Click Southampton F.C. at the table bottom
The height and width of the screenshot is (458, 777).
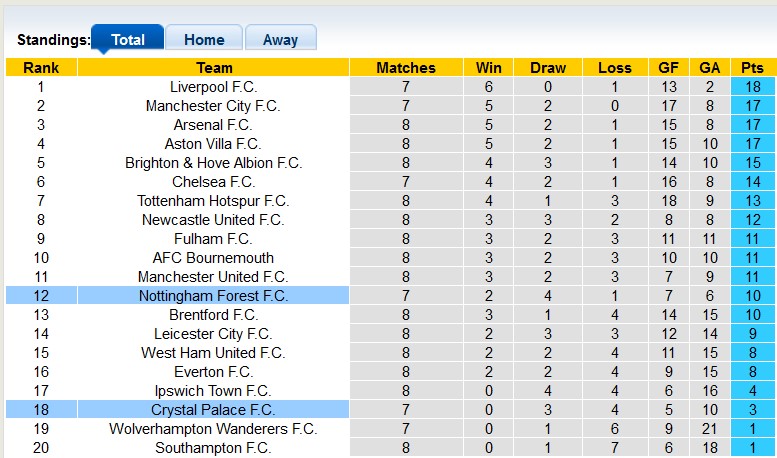point(213,448)
